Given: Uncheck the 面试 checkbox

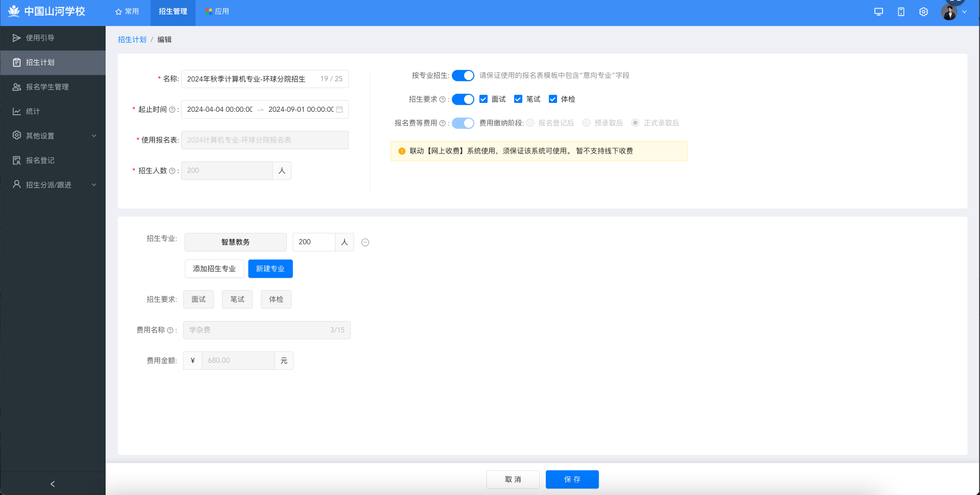Looking at the screenshot, I should 483,99.
